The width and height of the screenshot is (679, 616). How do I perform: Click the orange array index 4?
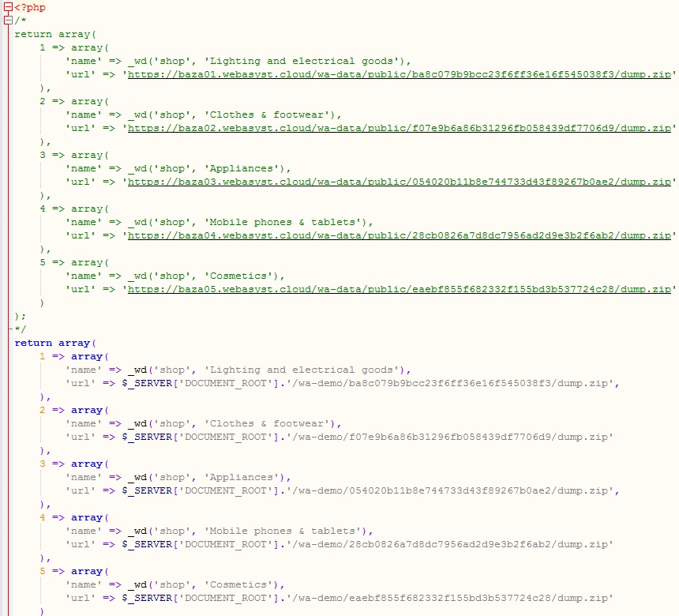(x=43, y=517)
